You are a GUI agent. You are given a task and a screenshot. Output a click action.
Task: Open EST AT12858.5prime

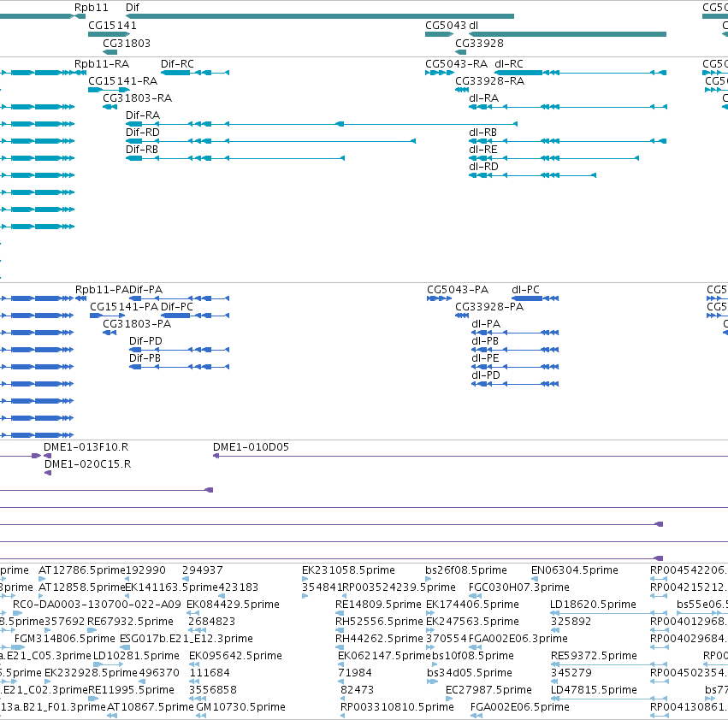point(82,587)
